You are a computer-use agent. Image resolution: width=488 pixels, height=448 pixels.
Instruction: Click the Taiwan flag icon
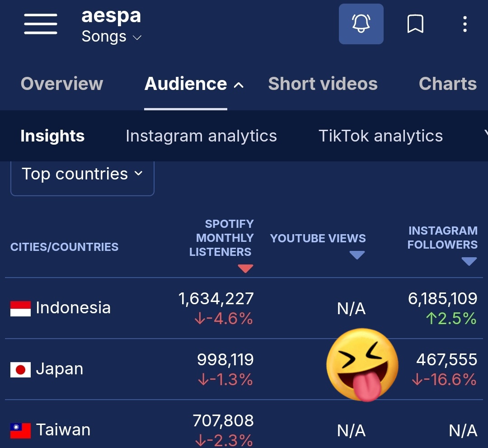click(20, 430)
